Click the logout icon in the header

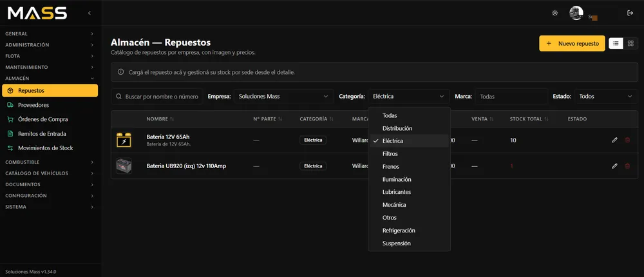tap(630, 13)
